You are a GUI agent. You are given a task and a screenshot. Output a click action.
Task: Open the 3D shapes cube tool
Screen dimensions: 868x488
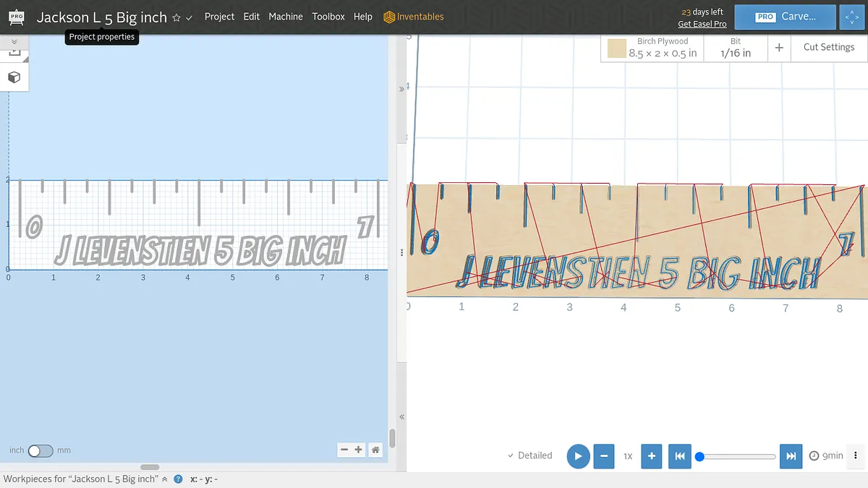point(14,77)
